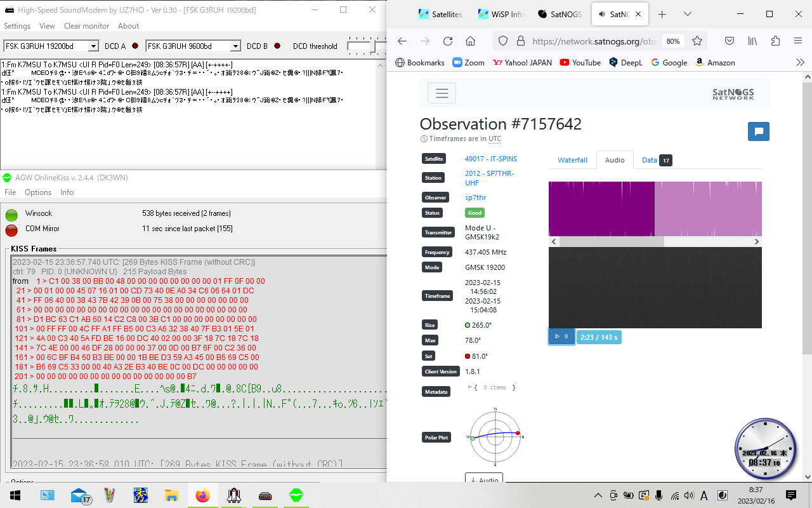
Task: Open File Explorer from the taskbar
Action: click(171, 495)
